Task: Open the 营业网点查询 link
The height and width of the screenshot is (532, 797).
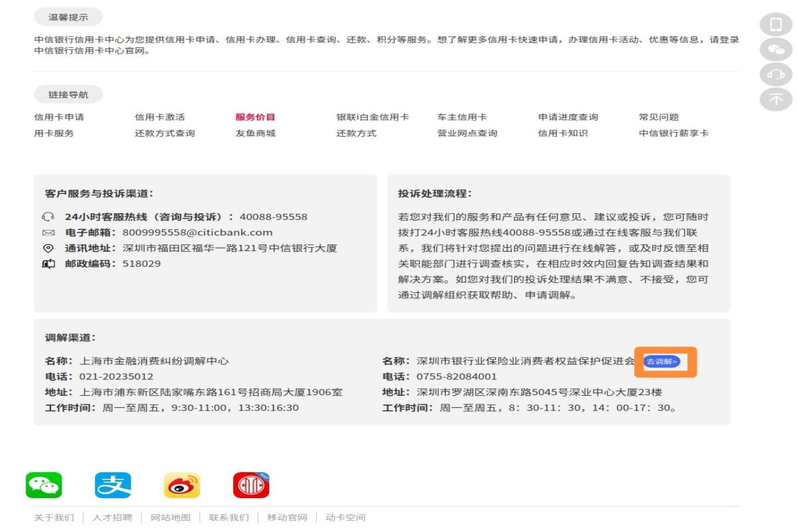Action: click(x=467, y=133)
